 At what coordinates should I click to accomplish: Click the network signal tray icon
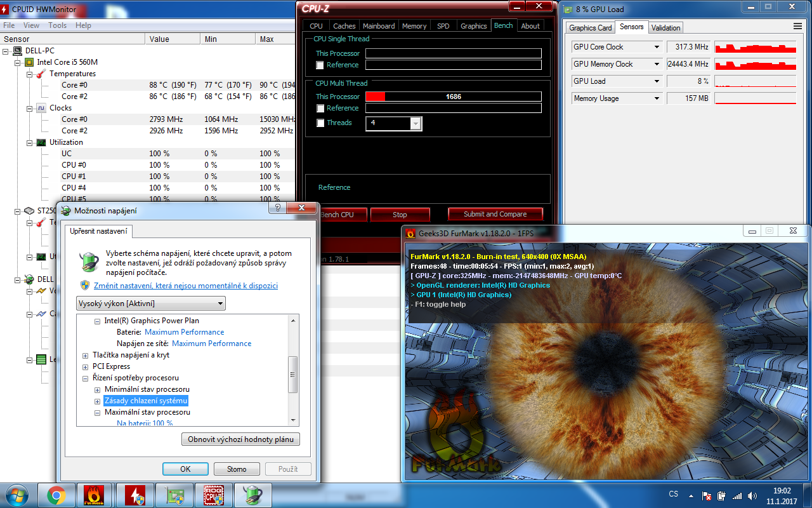pyautogui.click(x=737, y=495)
